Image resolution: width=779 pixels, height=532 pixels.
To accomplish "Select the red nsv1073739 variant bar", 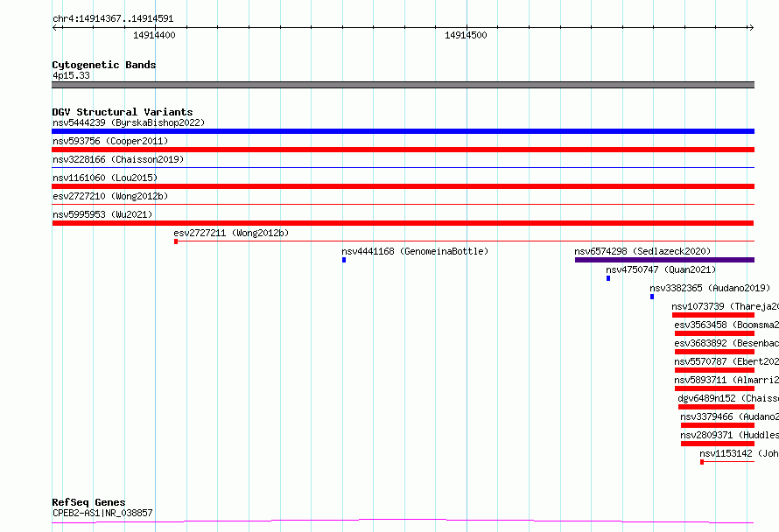I will tap(713, 315).
